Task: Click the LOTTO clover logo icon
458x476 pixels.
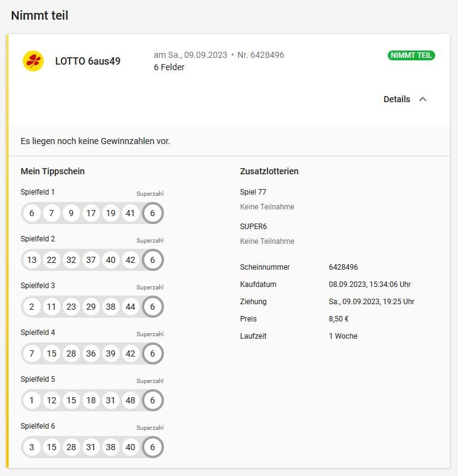Action: [x=33, y=61]
